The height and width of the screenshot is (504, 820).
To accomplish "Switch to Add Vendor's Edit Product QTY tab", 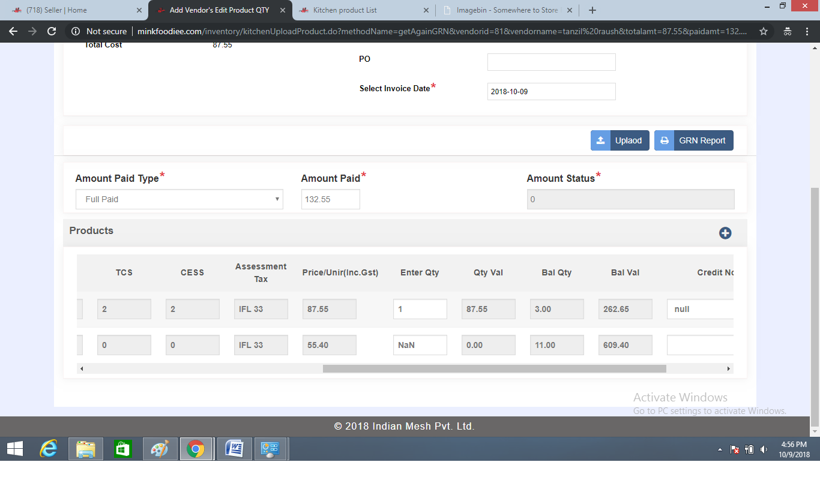I will tap(220, 10).
